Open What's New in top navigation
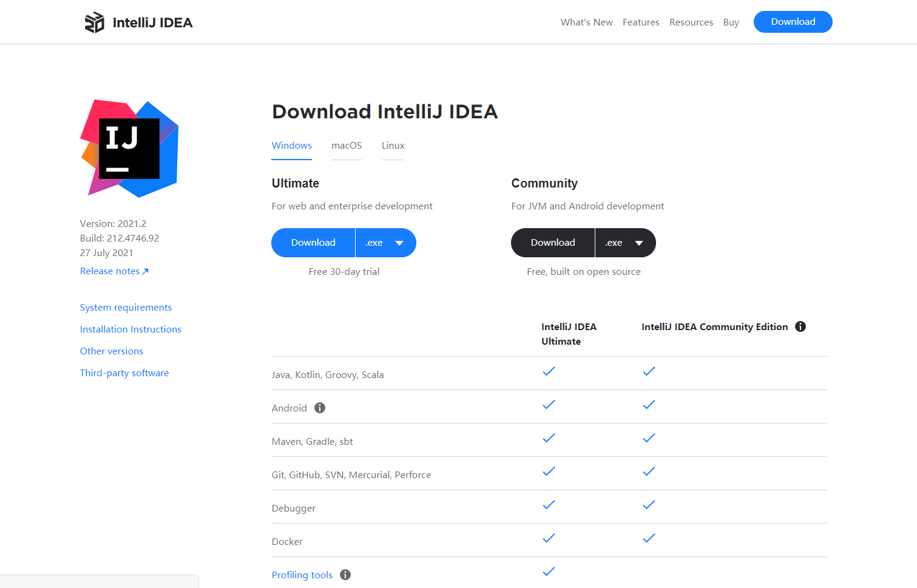 587,22
